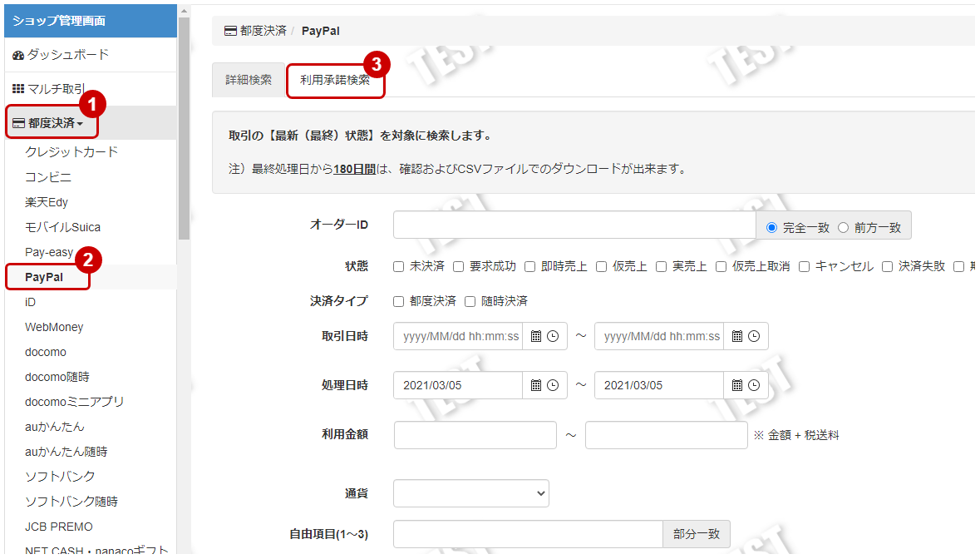Open the clock picker for 取引日時 end
This screenshot has height=559, width=980.
tap(755, 336)
